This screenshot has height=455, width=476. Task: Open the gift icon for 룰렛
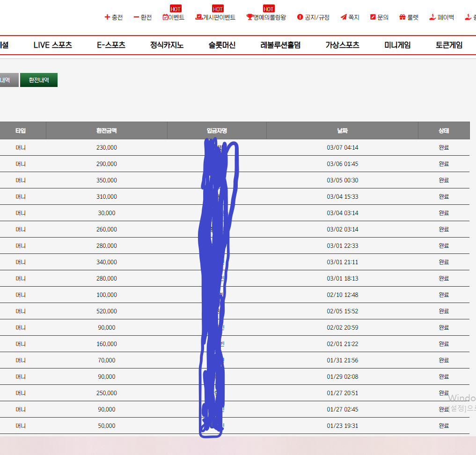click(402, 17)
